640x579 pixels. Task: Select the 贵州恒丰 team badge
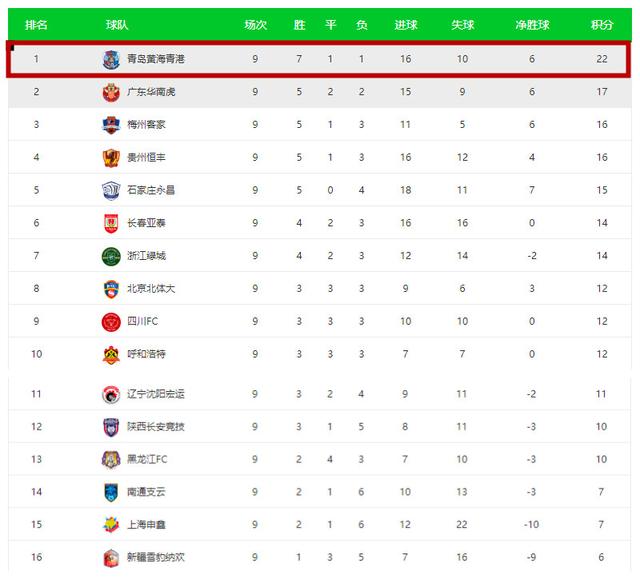pos(110,158)
